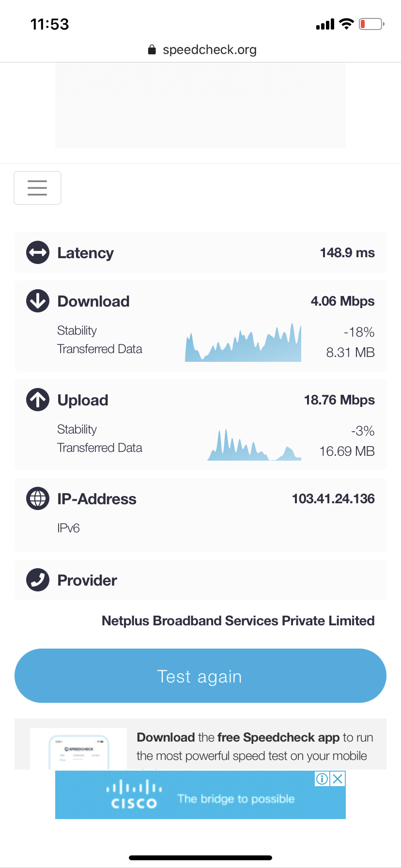Tap the Netplus Broadband Services provider name
401x868 pixels.
[238, 621]
